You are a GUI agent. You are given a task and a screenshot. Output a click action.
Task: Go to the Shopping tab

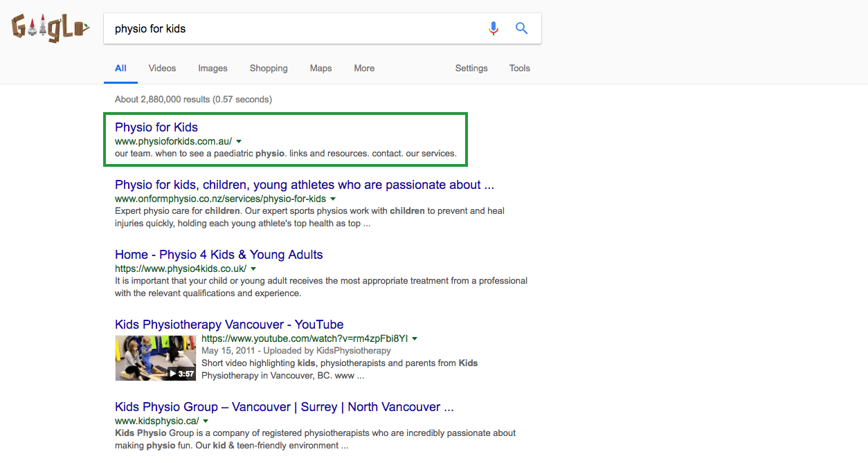tap(269, 69)
